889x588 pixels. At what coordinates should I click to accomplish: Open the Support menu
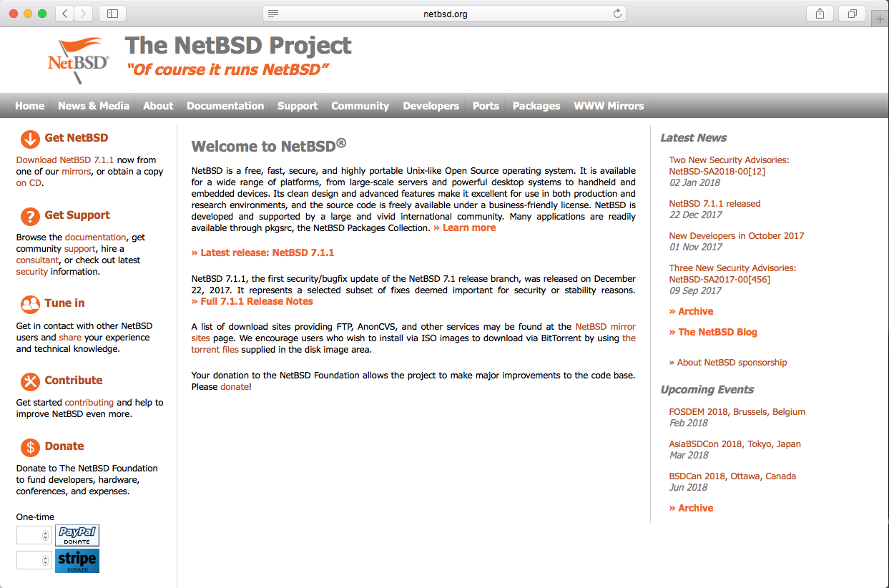[x=298, y=106]
